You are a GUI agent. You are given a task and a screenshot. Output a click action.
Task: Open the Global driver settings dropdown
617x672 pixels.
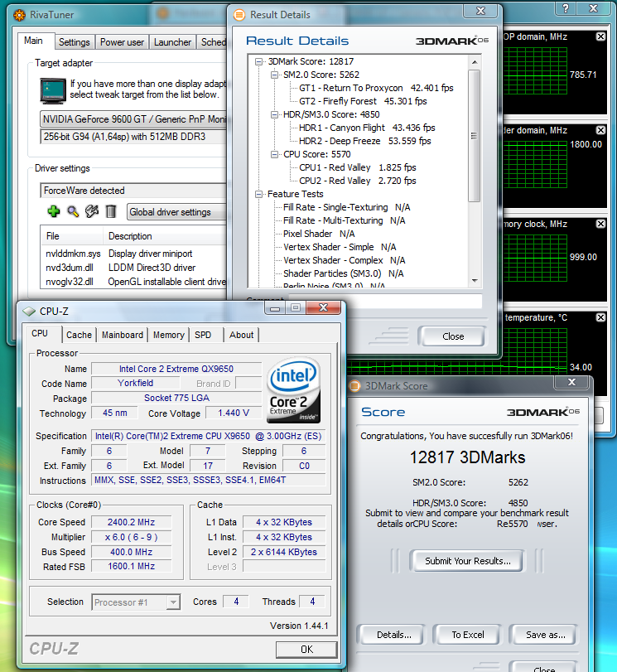point(176,212)
